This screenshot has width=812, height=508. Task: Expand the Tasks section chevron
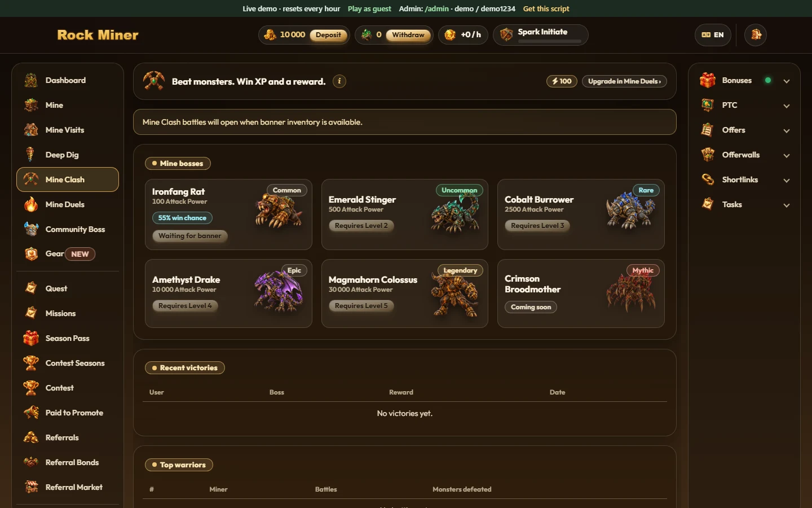(787, 205)
